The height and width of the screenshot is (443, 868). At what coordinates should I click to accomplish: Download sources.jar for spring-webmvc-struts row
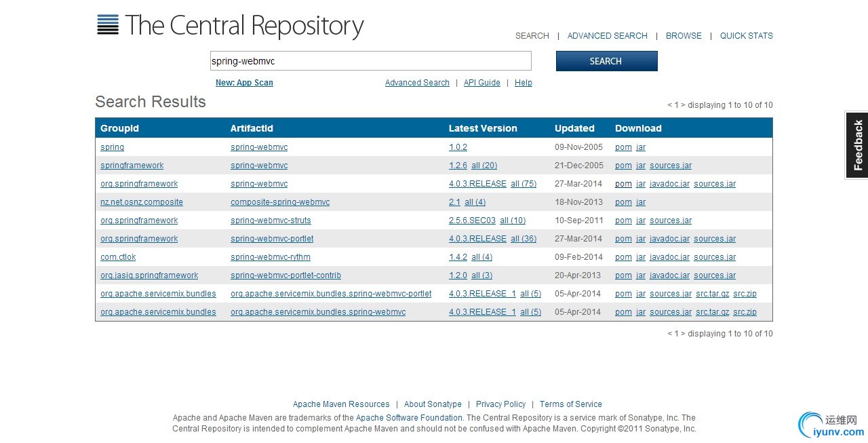pyautogui.click(x=671, y=220)
